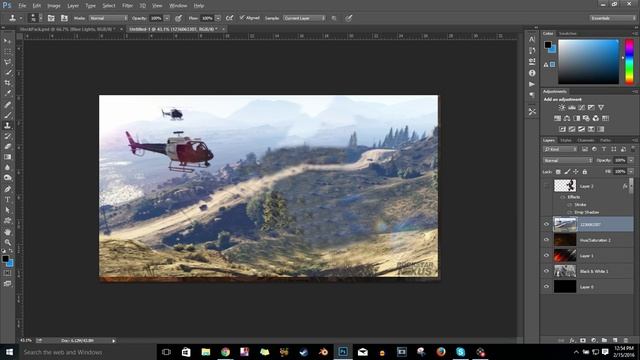Add a Photo Filter adjustment

tap(586, 118)
